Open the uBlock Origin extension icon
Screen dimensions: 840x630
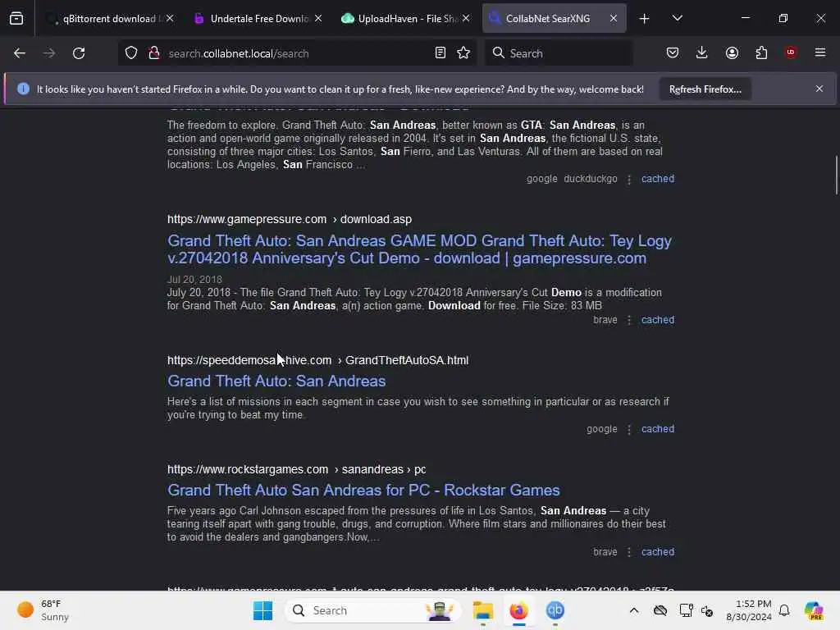tap(791, 52)
